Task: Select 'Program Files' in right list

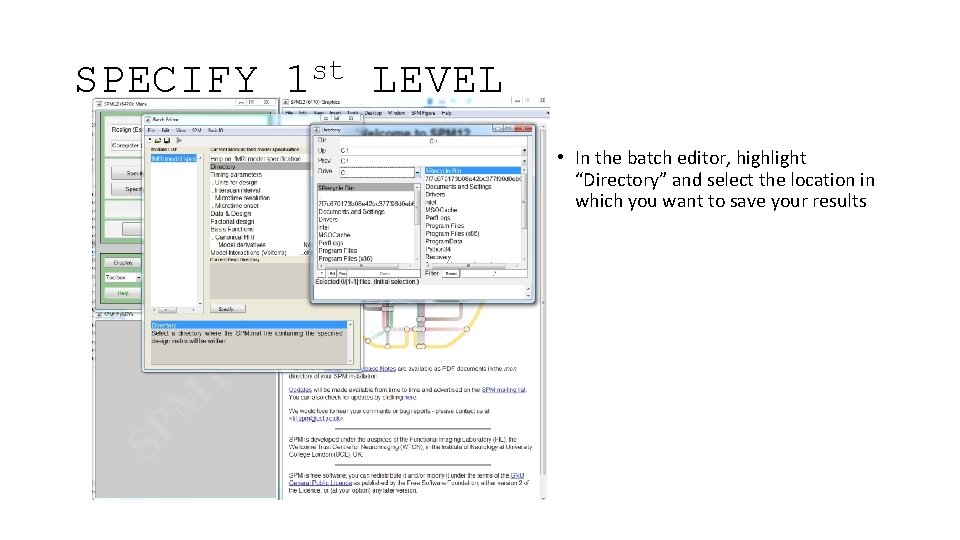Action: point(445,226)
